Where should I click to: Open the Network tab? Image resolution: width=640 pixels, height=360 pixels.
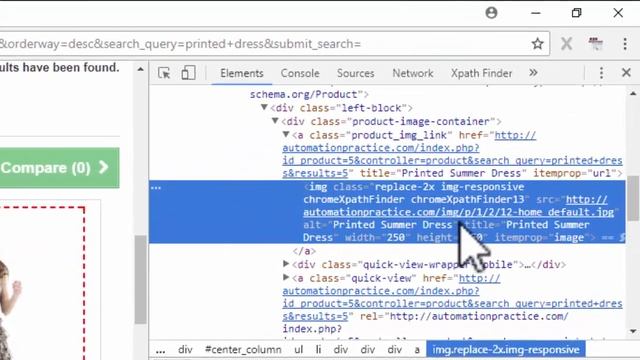tap(413, 73)
